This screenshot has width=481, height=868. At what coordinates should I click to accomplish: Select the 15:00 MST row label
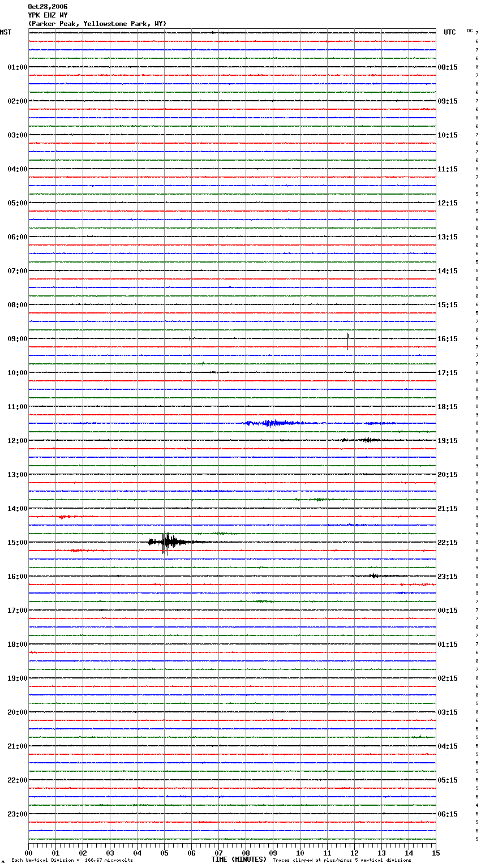click(18, 543)
